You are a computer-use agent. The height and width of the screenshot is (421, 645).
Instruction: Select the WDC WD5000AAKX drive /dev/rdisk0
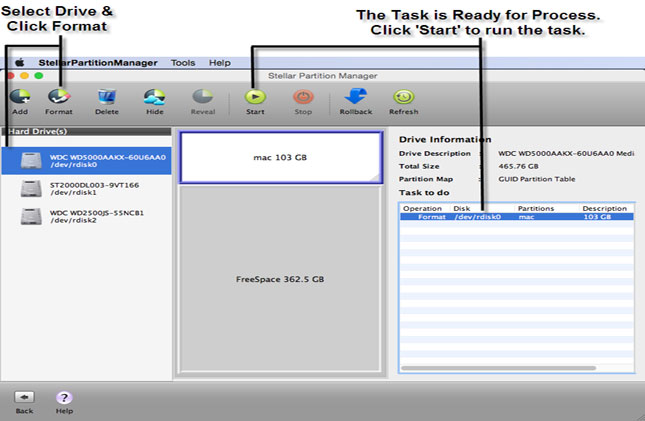point(86,160)
